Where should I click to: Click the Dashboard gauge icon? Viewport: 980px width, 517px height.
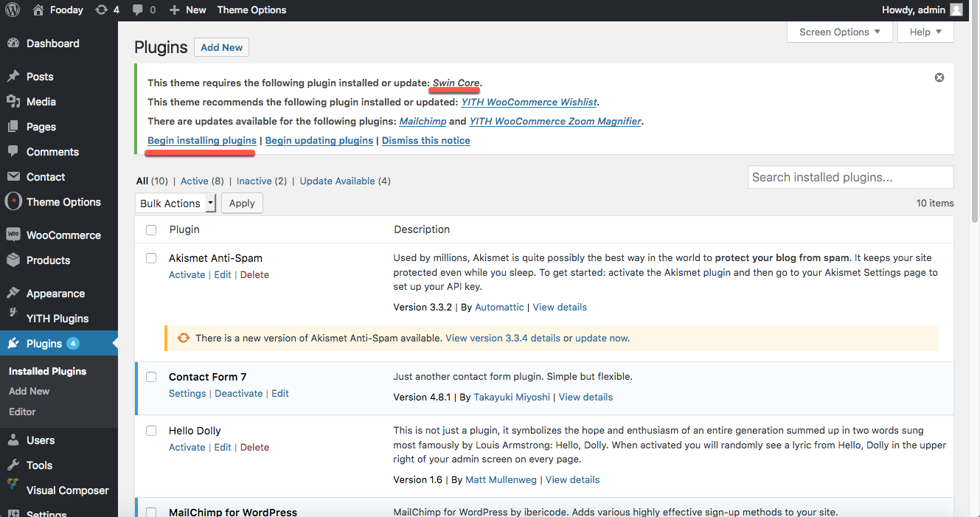coord(13,44)
